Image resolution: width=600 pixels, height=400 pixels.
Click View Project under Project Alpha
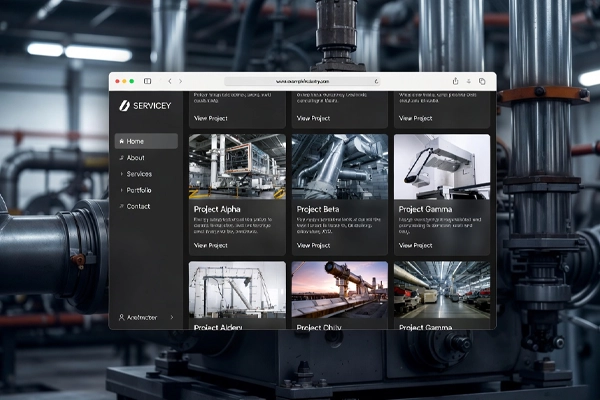(211, 245)
